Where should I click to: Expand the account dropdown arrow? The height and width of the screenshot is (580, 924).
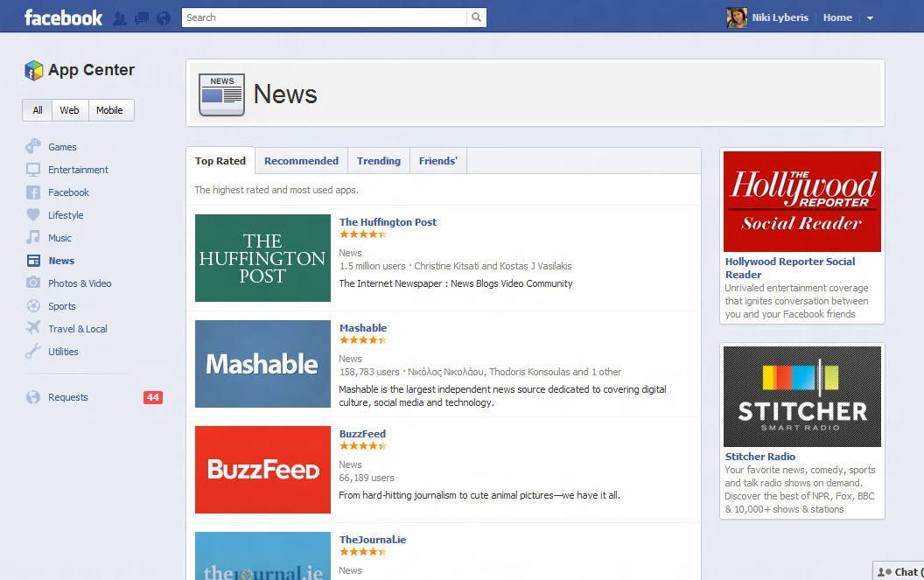(870, 18)
